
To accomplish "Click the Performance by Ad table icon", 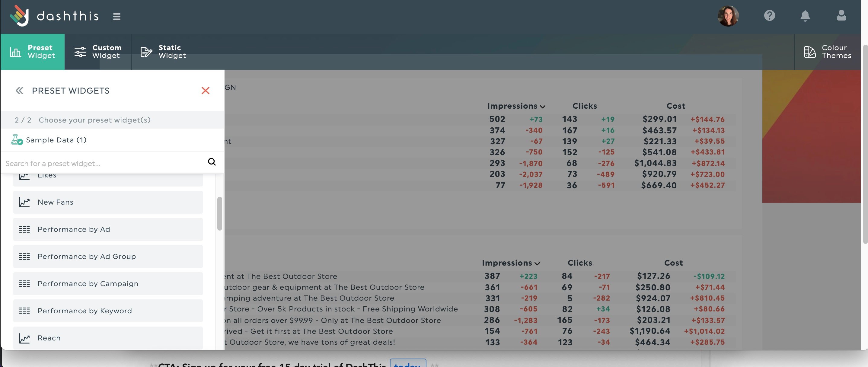I will [24, 229].
